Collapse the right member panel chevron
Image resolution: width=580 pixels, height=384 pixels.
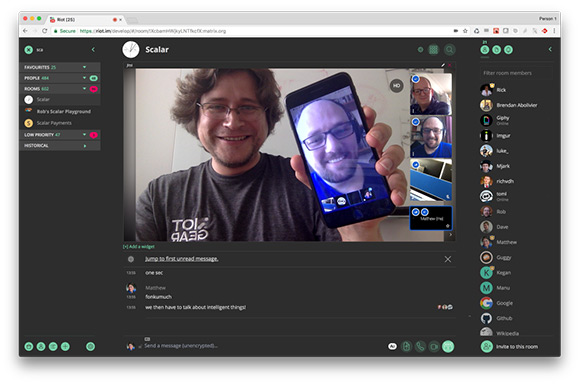550,49
